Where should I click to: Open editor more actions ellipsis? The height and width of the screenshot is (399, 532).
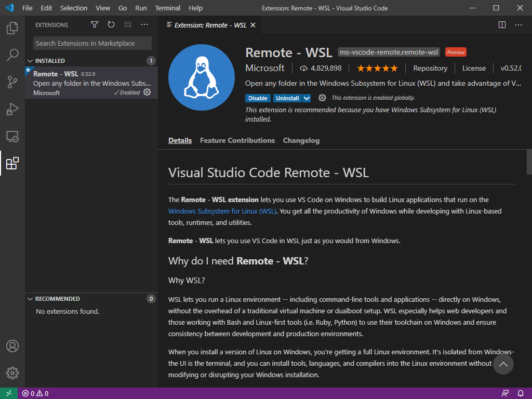[518, 25]
